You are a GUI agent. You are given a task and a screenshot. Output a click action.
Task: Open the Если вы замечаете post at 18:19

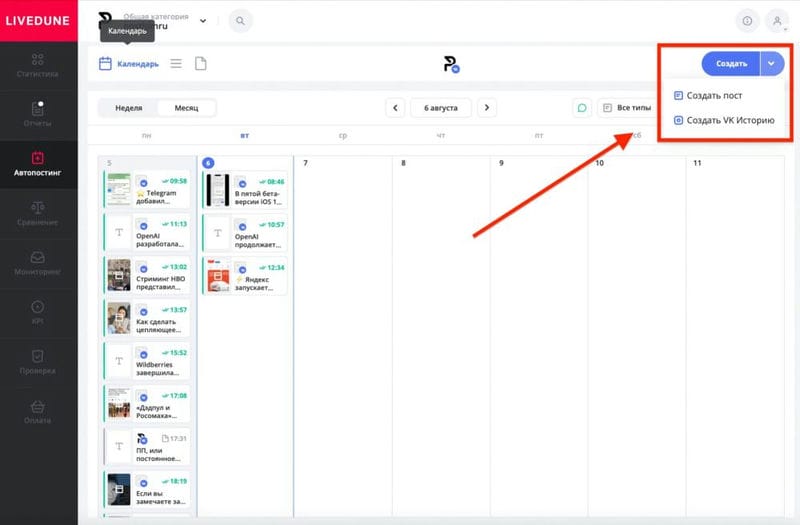click(x=147, y=489)
